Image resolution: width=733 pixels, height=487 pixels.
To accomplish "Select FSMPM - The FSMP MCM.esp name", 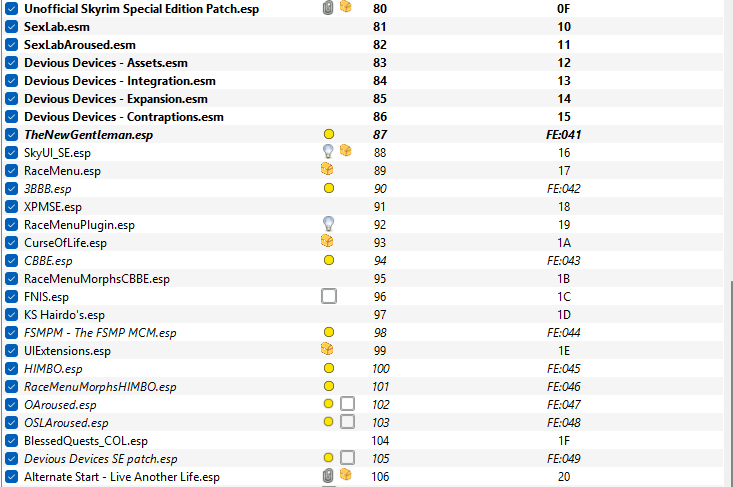I will click(x=100, y=333).
